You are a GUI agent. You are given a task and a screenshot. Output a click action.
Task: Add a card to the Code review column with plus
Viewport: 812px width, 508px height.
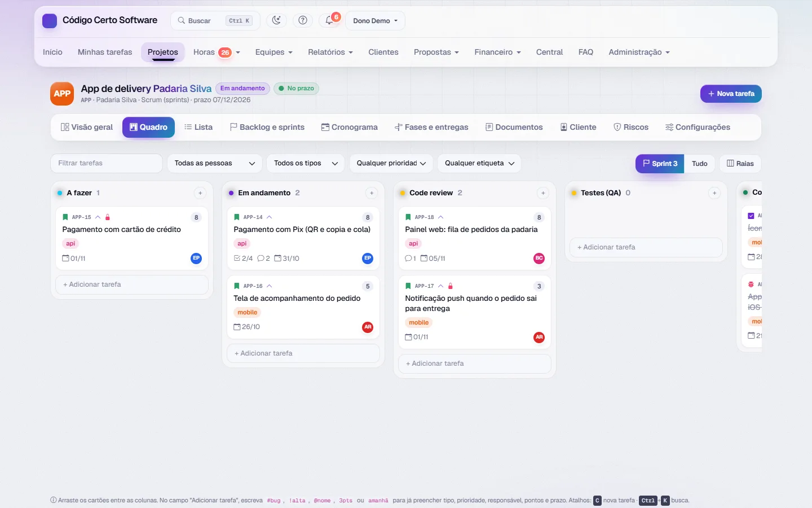(543, 193)
